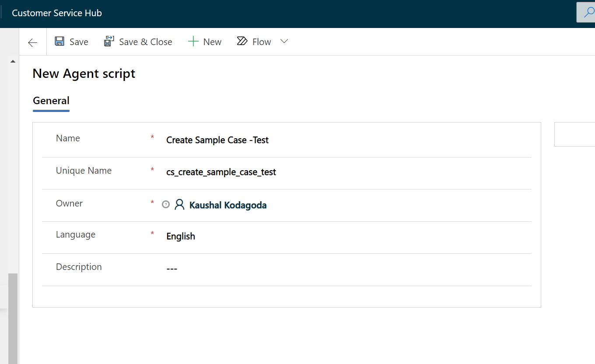The height and width of the screenshot is (364, 595).
Task: Click the Description field label
Action: click(x=79, y=267)
